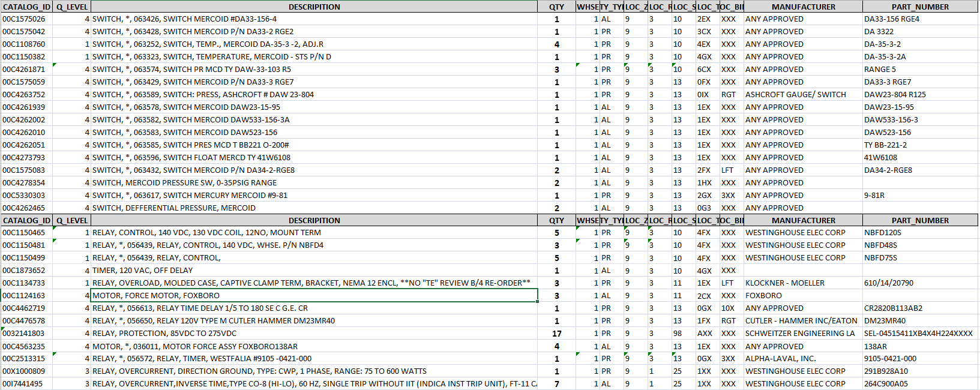The image size is (980, 390).
Task: Click catalog ID 00C1108760
Action: 26,44
